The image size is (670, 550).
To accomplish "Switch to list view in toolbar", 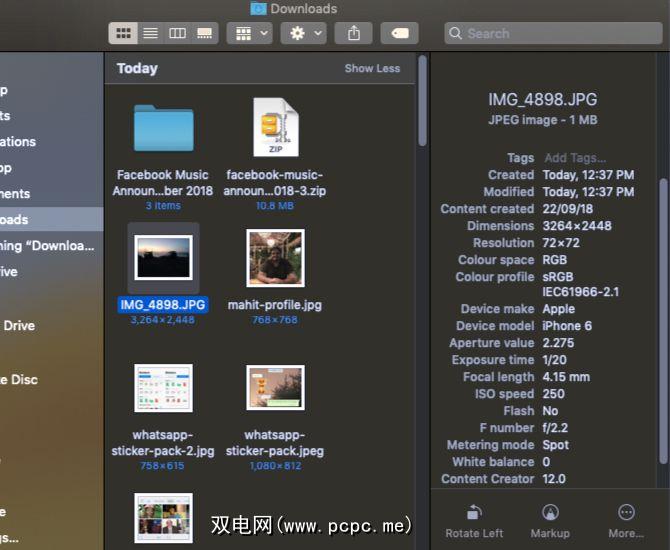I will (150, 33).
